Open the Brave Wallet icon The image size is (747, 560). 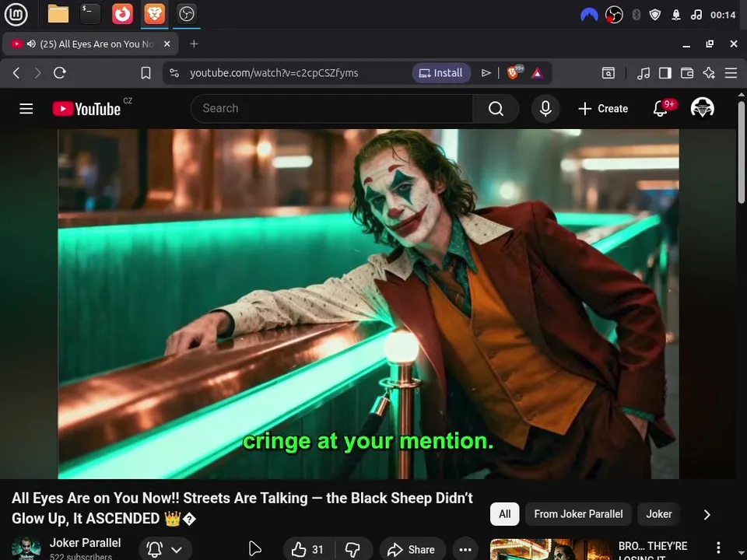687,73
